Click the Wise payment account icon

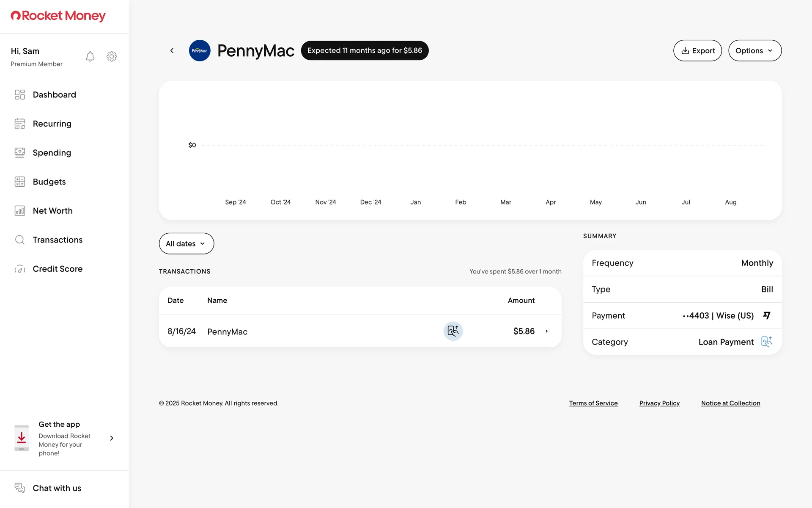pyautogui.click(x=766, y=315)
